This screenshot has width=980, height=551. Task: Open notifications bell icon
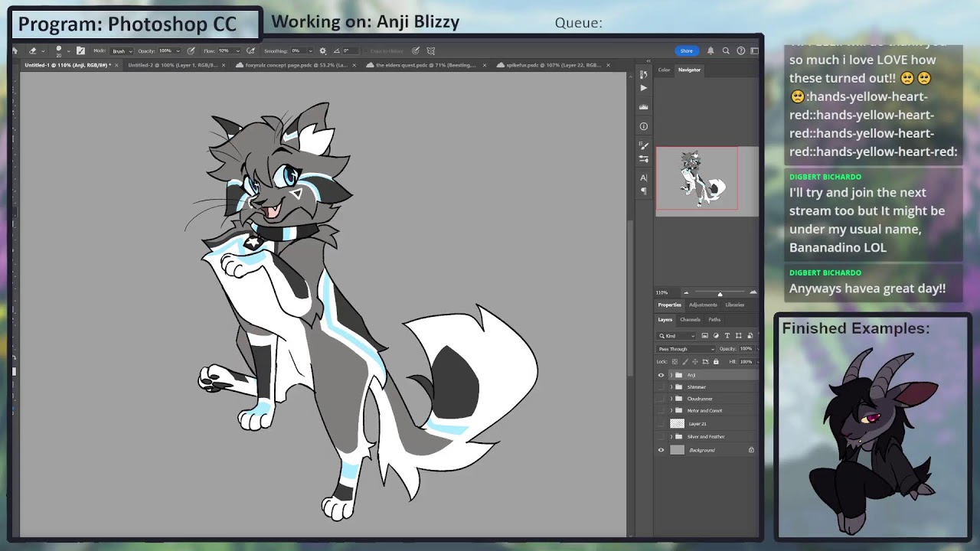coord(710,51)
